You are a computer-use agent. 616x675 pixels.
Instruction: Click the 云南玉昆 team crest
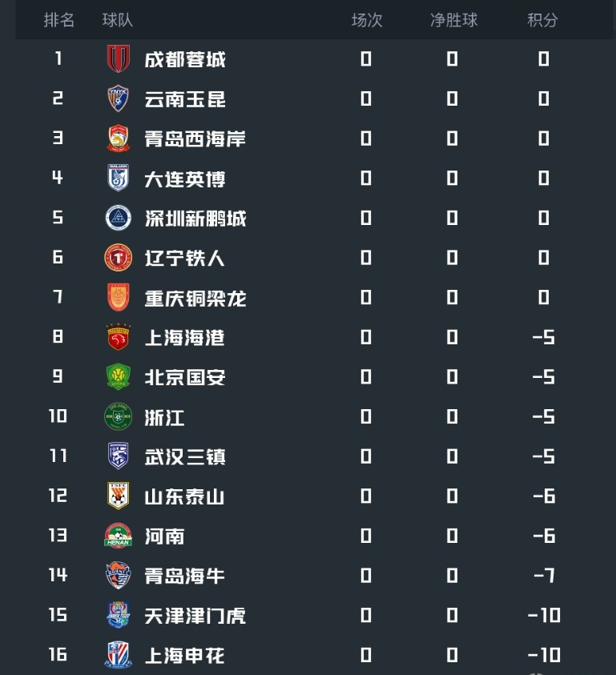point(119,98)
